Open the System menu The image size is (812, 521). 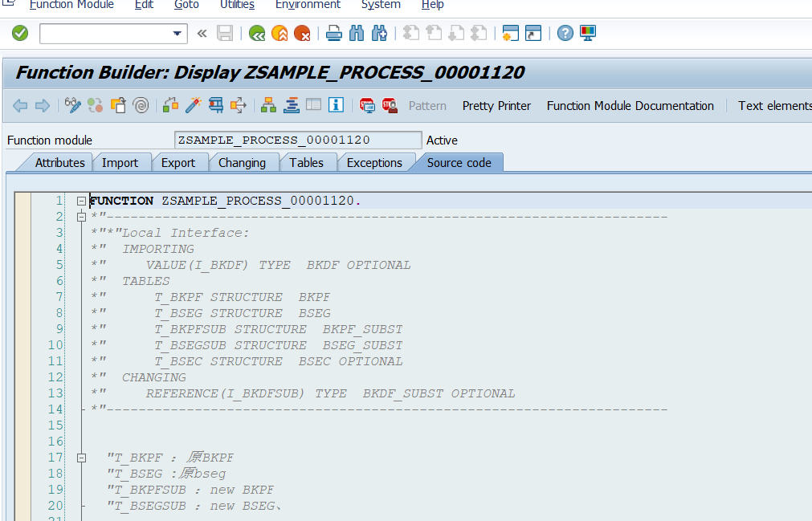point(381,5)
